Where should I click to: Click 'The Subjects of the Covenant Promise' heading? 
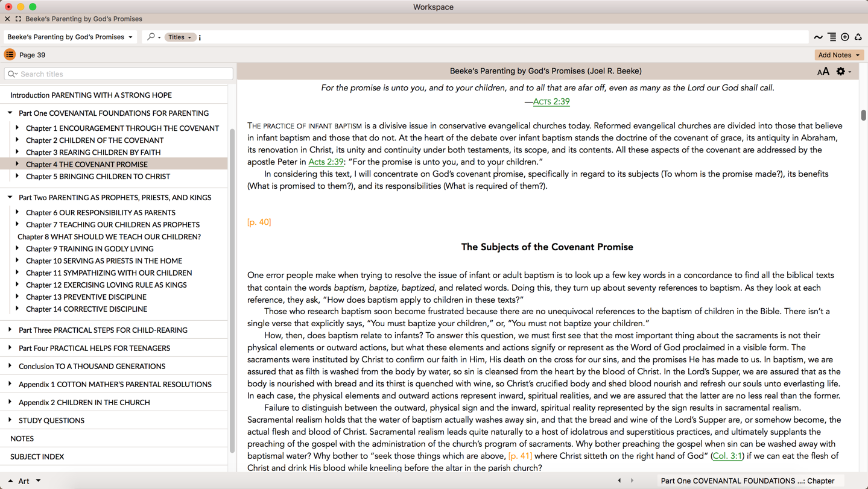pos(547,247)
